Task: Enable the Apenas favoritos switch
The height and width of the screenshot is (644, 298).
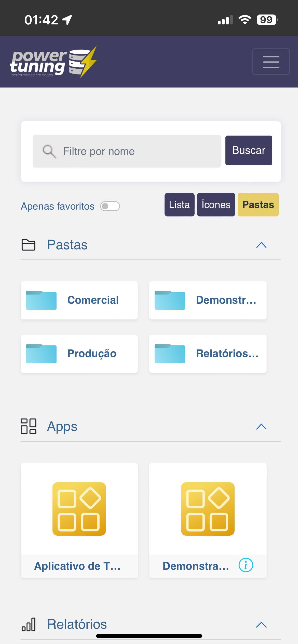Action: click(110, 206)
